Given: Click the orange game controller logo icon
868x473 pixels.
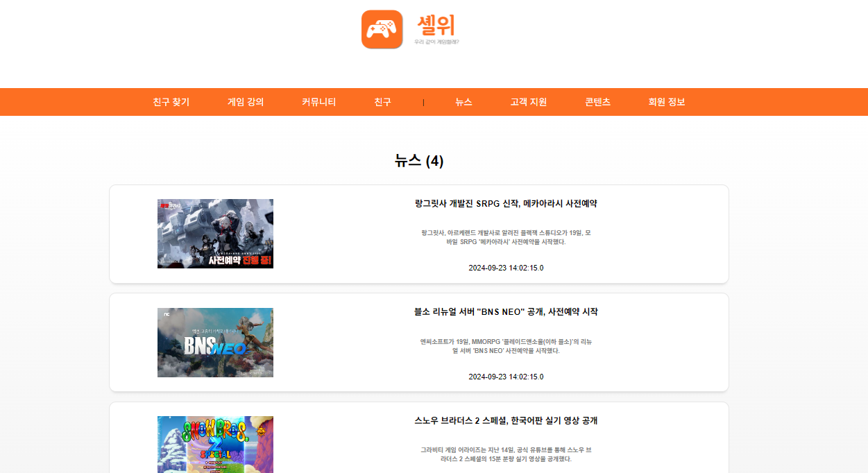Looking at the screenshot, I should point(382,29).
